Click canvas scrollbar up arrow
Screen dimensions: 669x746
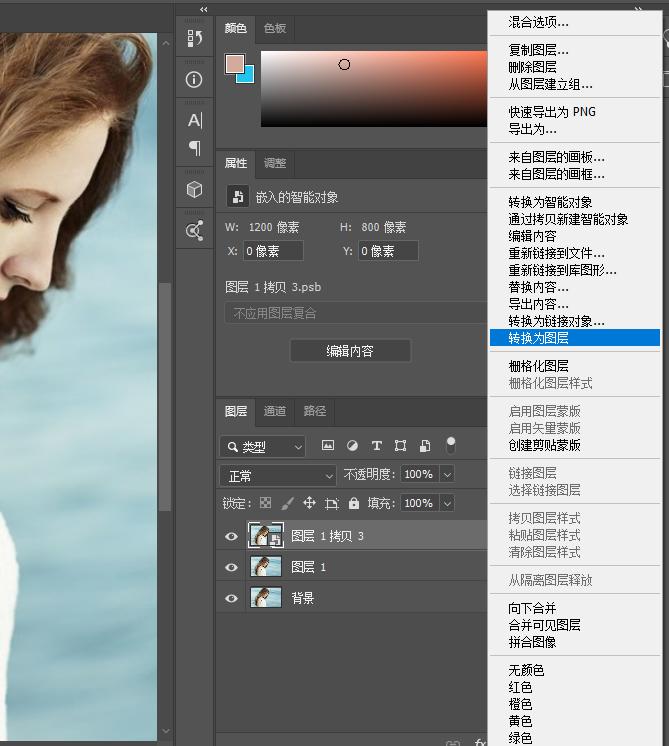[166, 43]
